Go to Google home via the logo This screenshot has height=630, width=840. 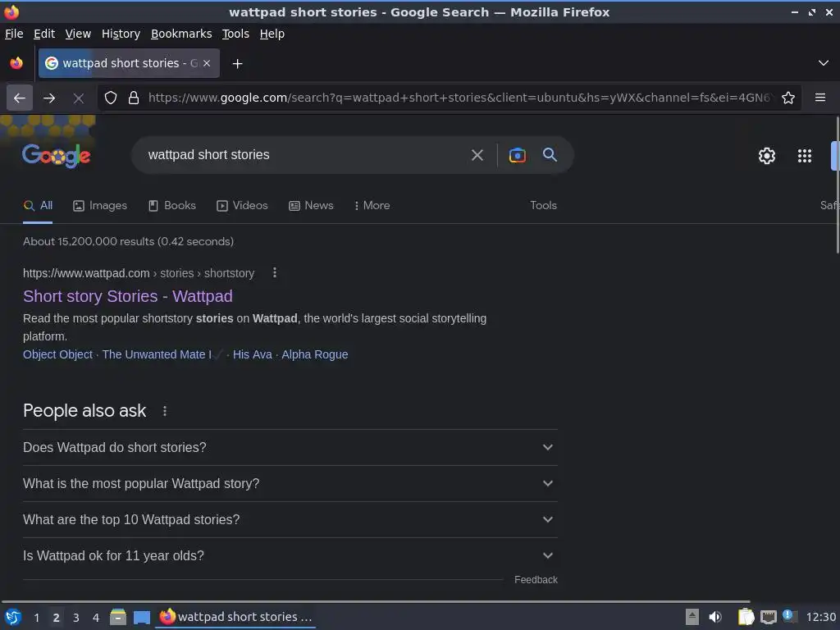pos(57,156)
